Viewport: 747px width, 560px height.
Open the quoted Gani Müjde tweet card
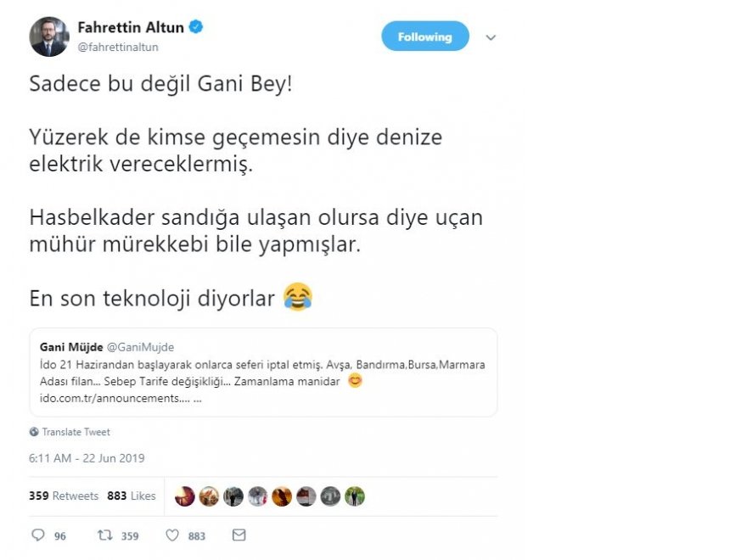[x=263, y=372]
